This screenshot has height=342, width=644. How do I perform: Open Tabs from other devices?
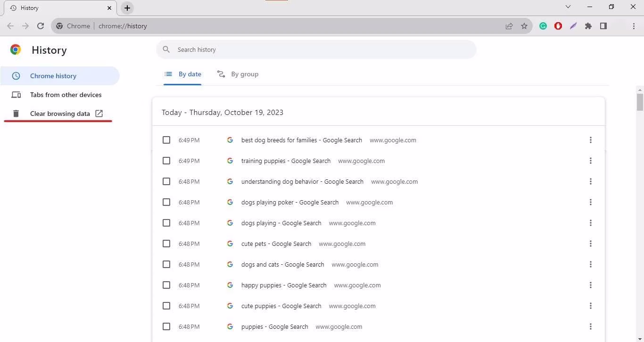66,95
